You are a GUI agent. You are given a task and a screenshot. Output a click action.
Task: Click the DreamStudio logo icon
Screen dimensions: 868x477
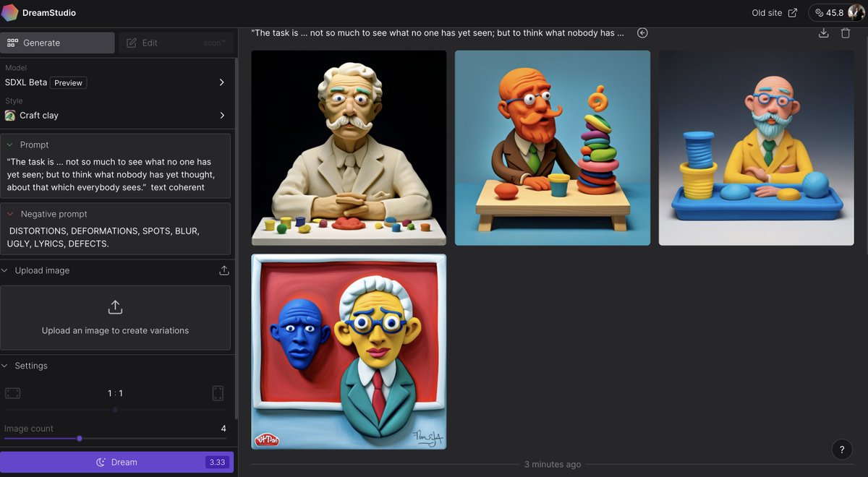point(9,12)
